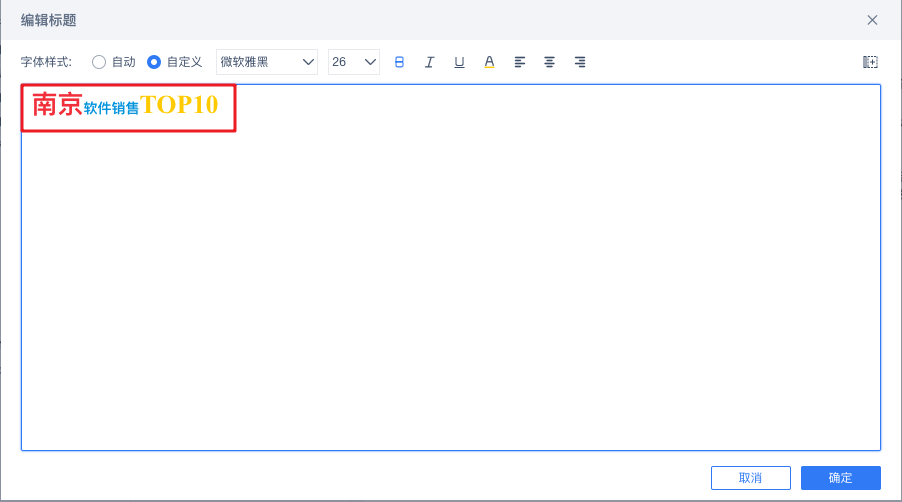Select the 自动 font style radio

pyautogui.click(x=99, y=62)
